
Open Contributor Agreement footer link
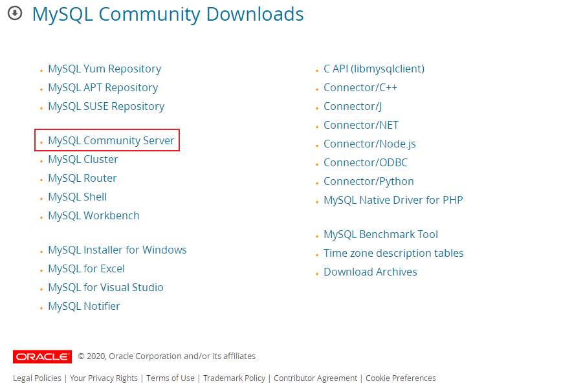tap(315, 378)
